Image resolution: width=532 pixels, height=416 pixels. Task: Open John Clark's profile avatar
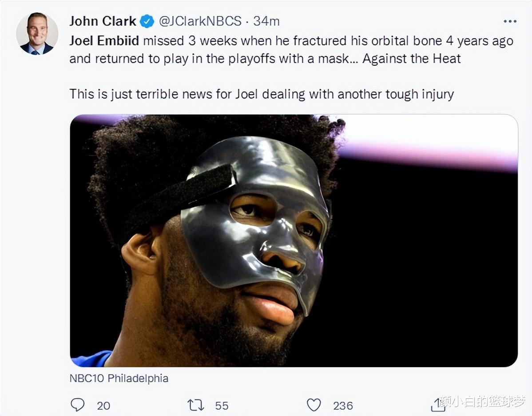pyautogui.click(x=37, y=33)
